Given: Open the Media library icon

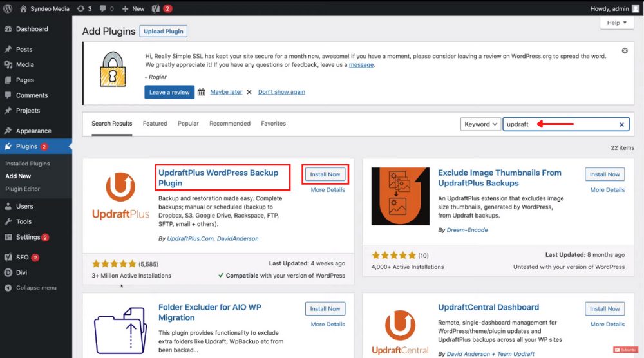Looking at the screenshot, I should click(8, 64).
